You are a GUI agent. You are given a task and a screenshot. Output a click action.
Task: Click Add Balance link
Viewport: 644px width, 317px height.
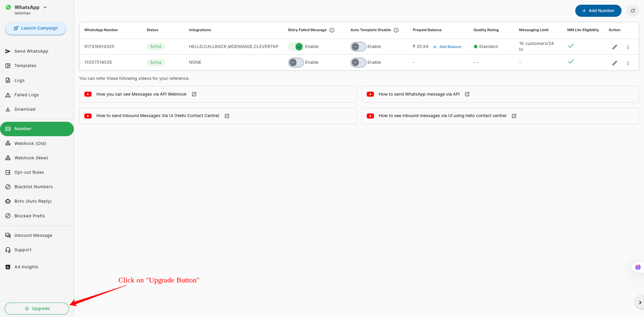(x=447, y=47)
